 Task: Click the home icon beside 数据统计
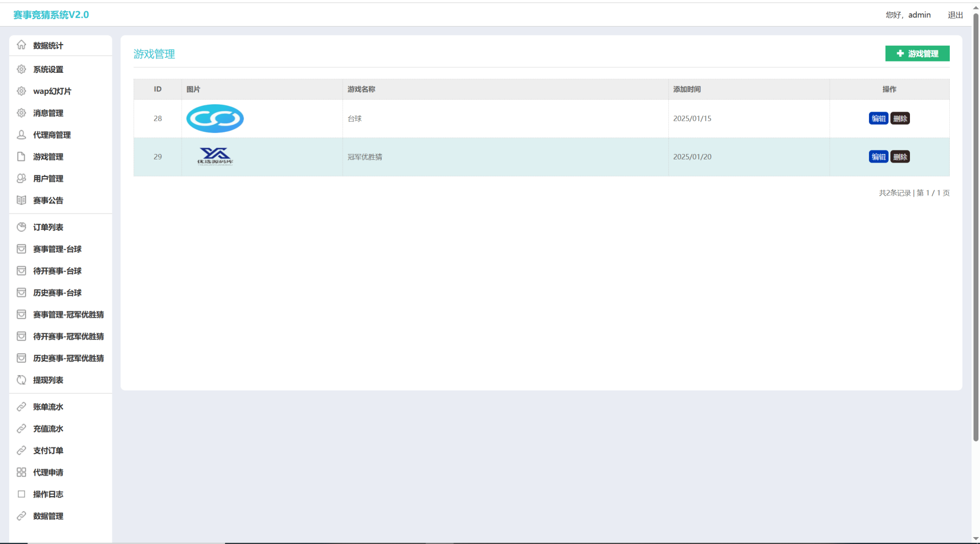[21, 45]
